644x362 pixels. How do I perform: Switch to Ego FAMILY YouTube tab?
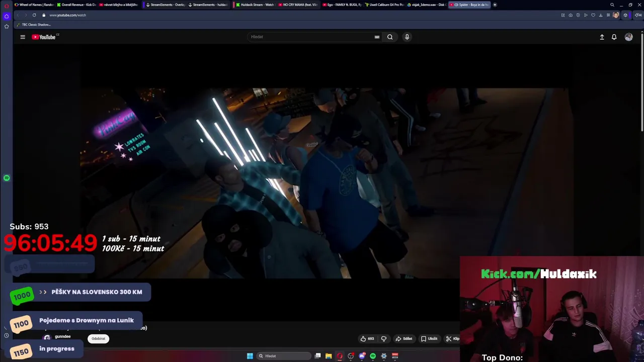(342, 5)
